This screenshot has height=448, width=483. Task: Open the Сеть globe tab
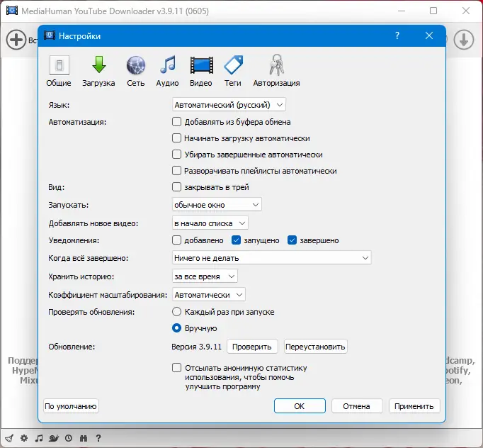point(136,65)
